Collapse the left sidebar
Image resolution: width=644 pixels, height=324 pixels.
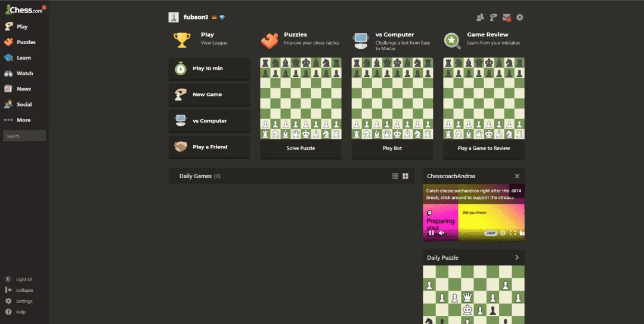point(19,290)
